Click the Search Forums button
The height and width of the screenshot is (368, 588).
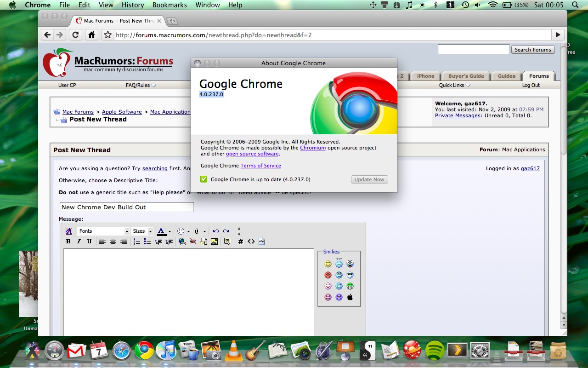pyautogui.click(x=533, y=50)
